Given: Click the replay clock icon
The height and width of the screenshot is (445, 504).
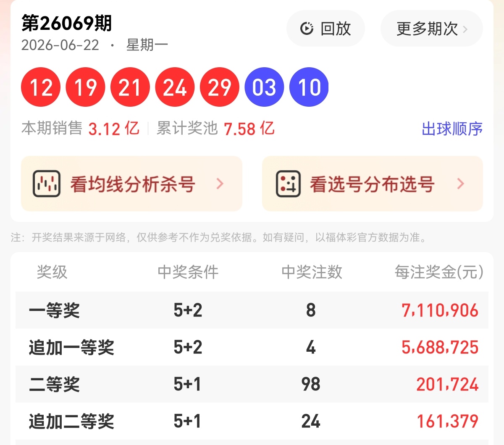Looking at the screenshot, I should pyautogui.click(x=307, y=29).
